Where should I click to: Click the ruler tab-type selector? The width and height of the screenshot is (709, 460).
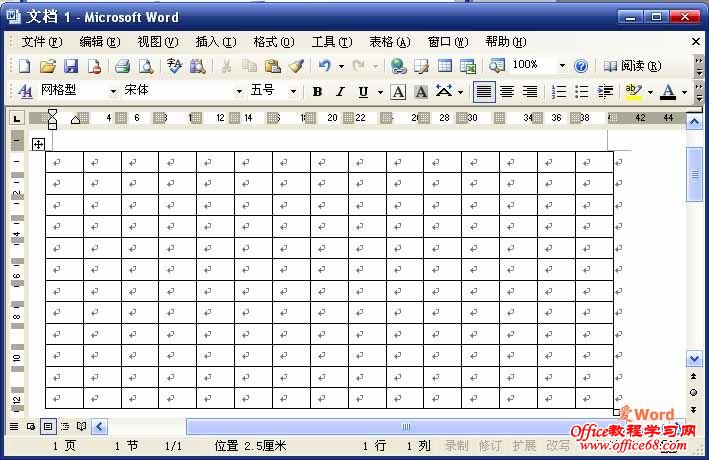(x=17, y=119)
